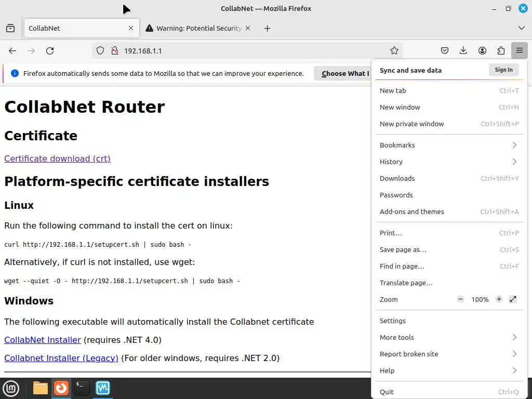The image size is (532, 399).
Task: Close the Warning: Potential Security tab
Action: (248, 28)
